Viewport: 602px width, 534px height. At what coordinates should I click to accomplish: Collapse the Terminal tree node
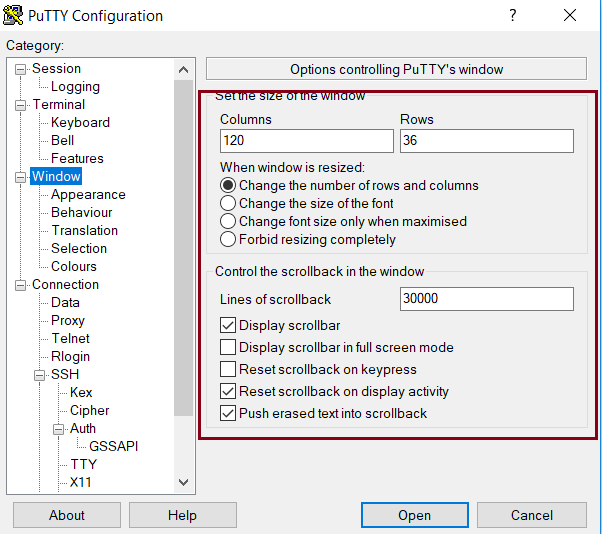pos(20,105)
